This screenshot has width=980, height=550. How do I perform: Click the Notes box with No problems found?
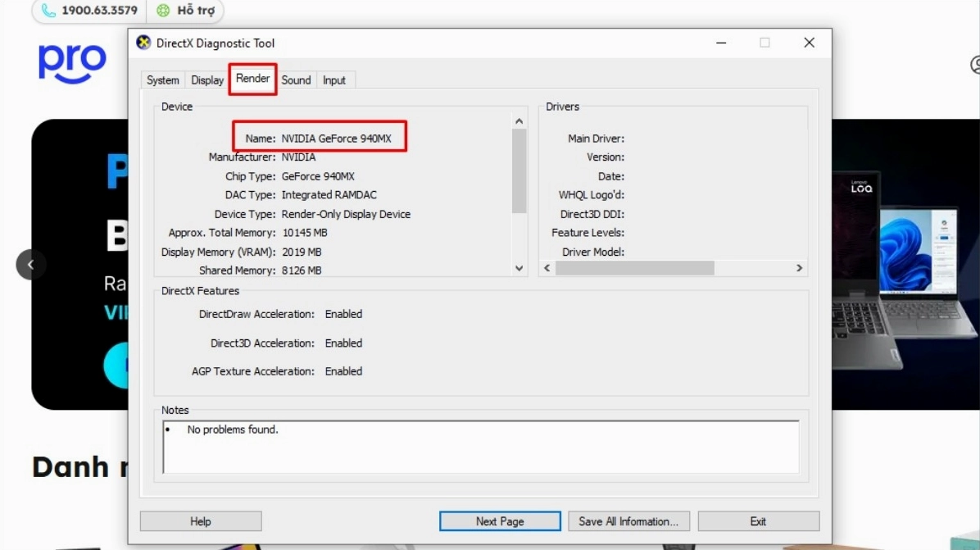[x=481, y=447]
